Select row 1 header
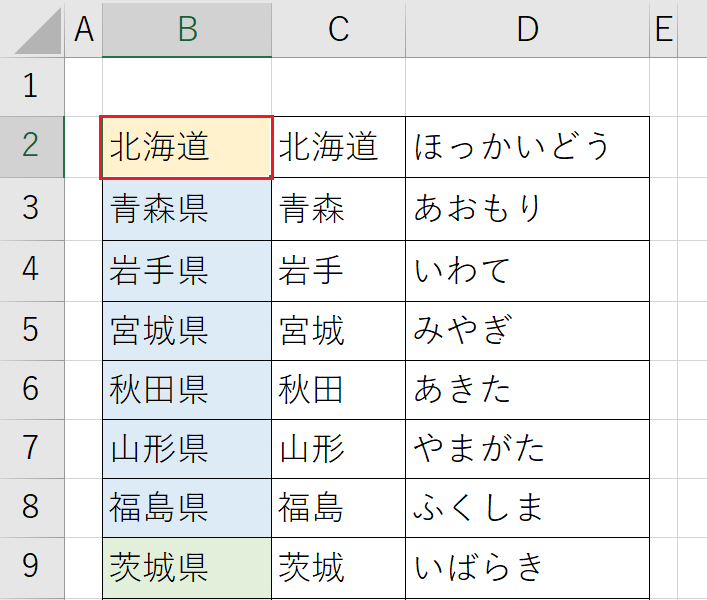This screenshot has height=600, width=707. tap(32, 86)
